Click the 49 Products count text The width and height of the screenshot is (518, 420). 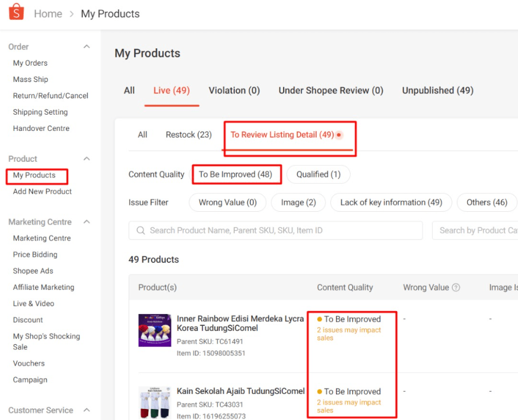point(153,259)
